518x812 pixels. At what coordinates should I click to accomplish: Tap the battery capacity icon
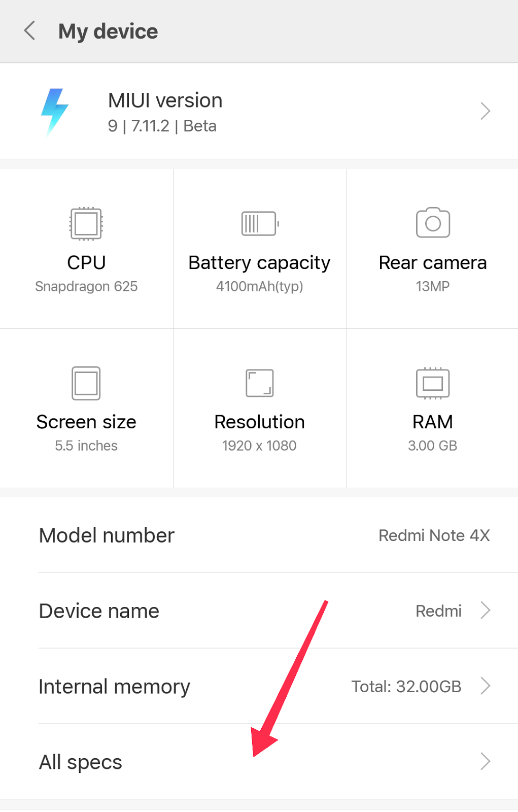tap(260, 223)
